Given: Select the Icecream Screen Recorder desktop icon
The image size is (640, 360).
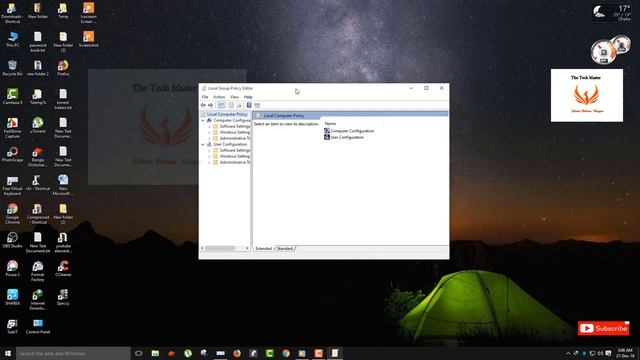Looking at the screenshot, I should coord(88,13).
